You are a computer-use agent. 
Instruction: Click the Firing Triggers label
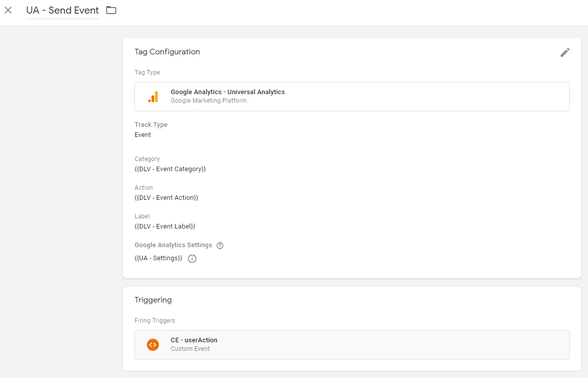155,321
